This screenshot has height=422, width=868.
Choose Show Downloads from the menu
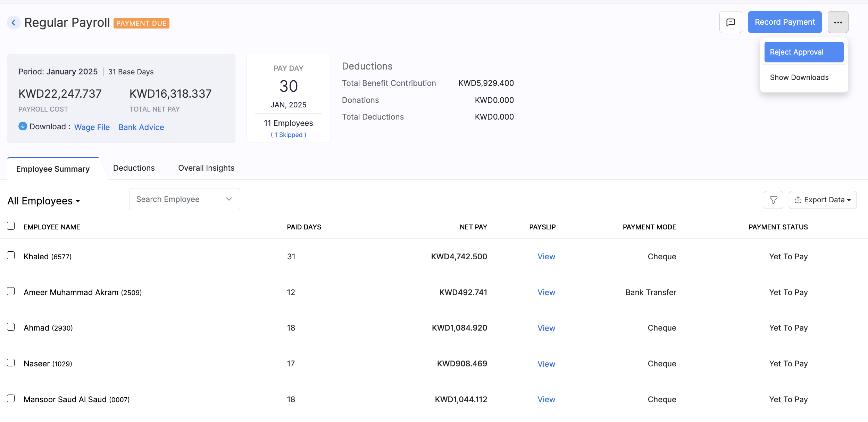point(799,77)
